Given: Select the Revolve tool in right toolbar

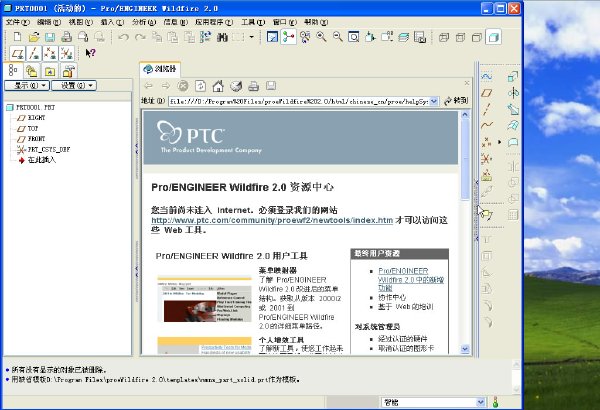Looking at the screenshot, I should coord(513,93).
